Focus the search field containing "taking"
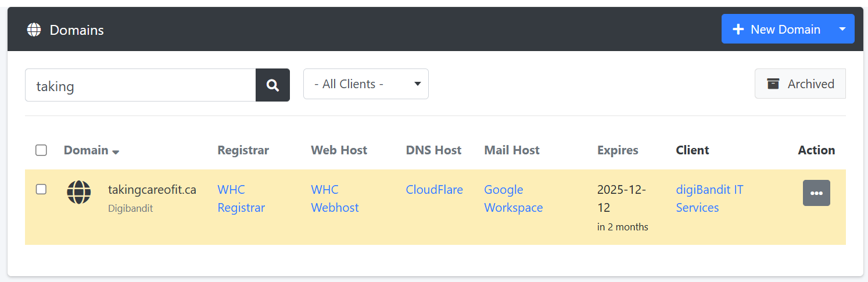The height and width of the screenshot is (282, 868). click(140, 85)
